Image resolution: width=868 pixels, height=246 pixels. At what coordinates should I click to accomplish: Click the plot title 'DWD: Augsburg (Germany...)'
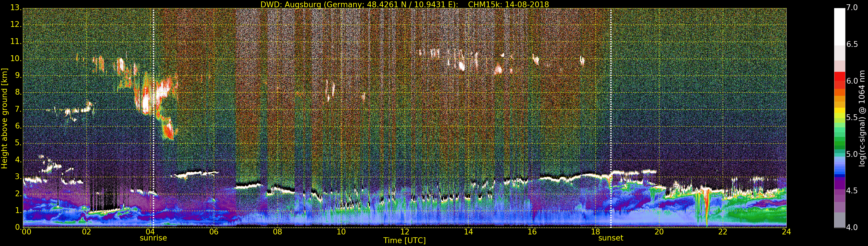point(405,4)
